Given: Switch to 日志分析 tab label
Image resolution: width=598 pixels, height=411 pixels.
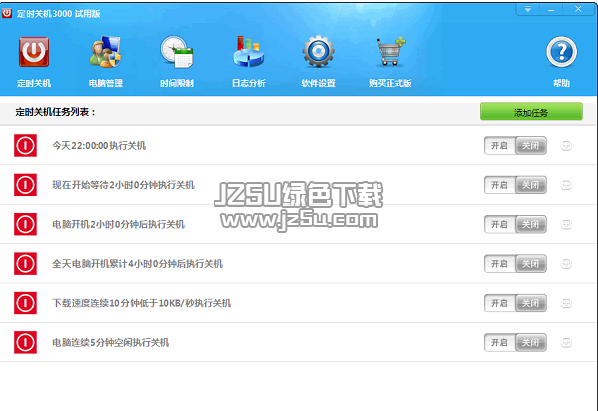Looking at the screenshot, I should click(249, 83).
